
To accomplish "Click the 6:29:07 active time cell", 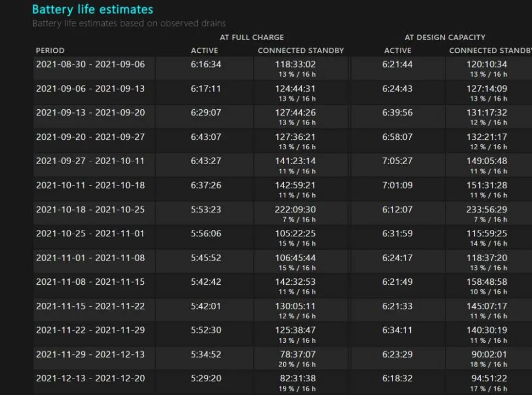I will pos(206,112).
